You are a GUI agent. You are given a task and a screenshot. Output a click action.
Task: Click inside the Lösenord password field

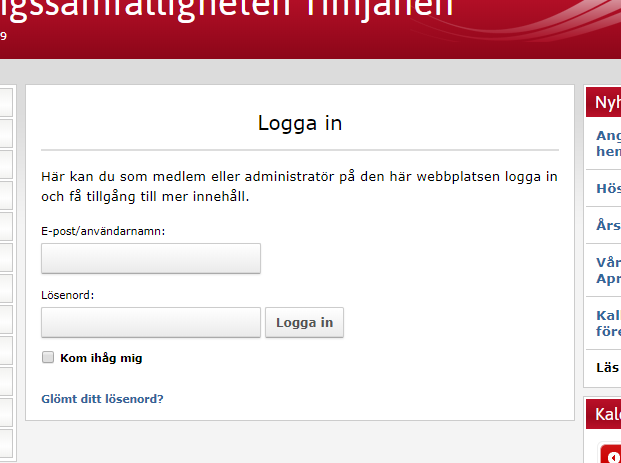(x=150, y=322)
